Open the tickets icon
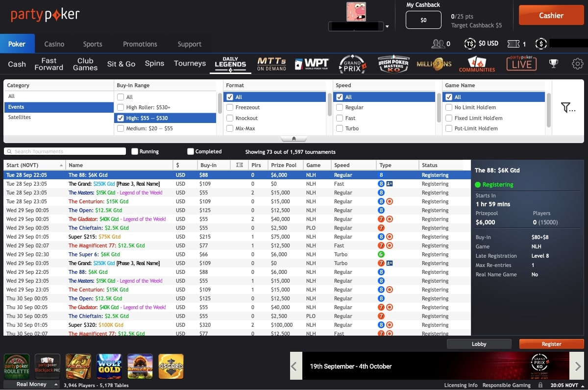 pos(513,44)
